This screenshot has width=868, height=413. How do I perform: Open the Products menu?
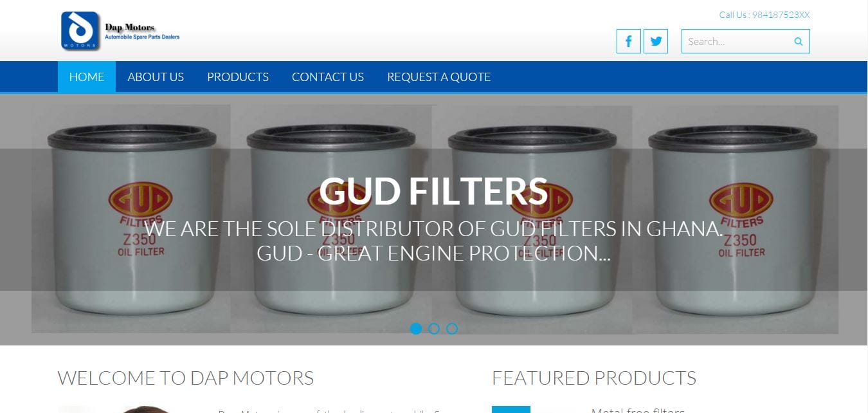click(238, 77)
